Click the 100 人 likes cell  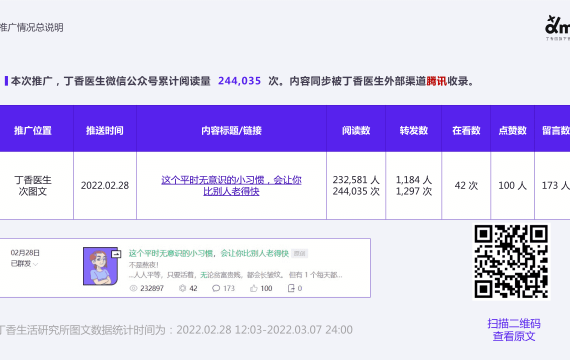pos(513,185)
